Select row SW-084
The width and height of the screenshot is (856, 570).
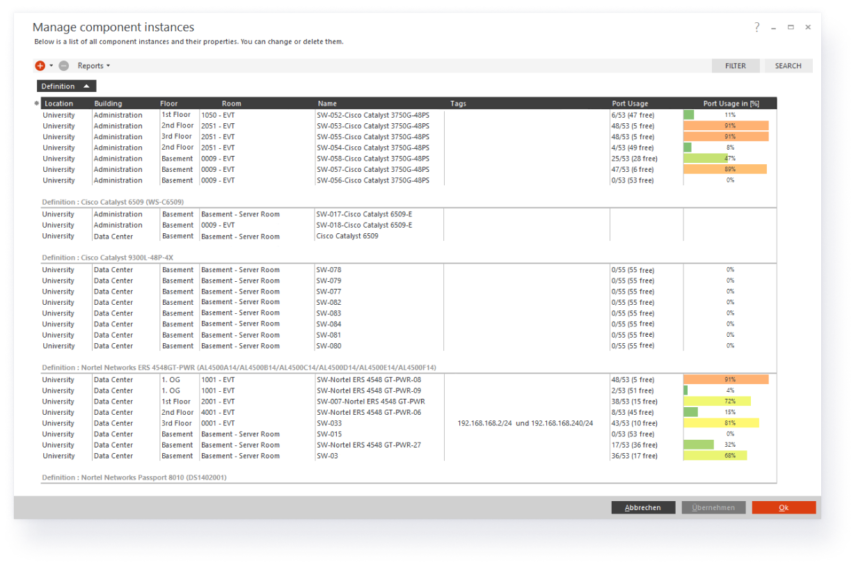pyautogui.click(x=408, y=324)
